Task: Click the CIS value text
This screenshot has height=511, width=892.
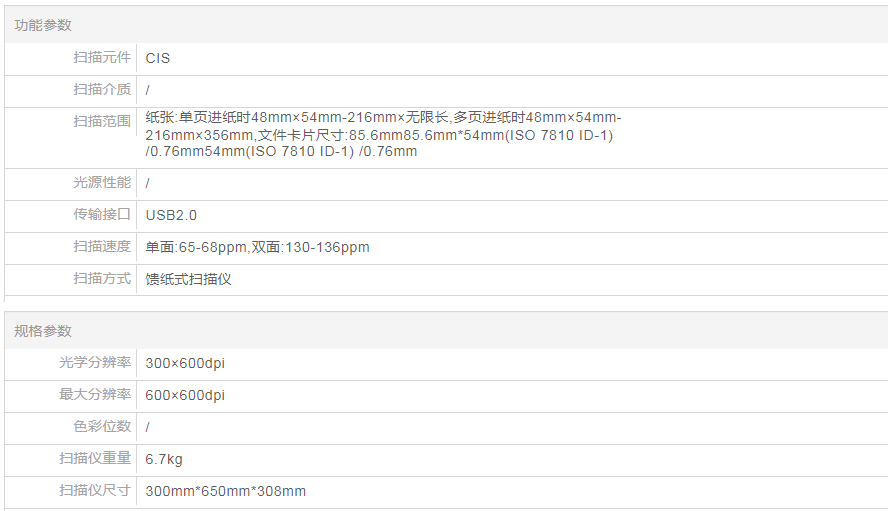Action: tap(158, 58)
